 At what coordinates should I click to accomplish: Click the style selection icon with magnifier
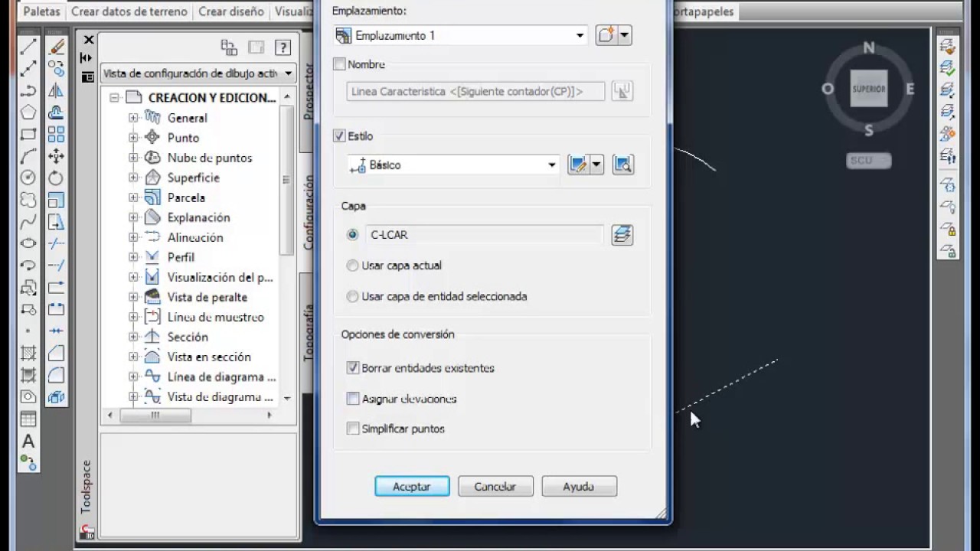pos(622,165)
